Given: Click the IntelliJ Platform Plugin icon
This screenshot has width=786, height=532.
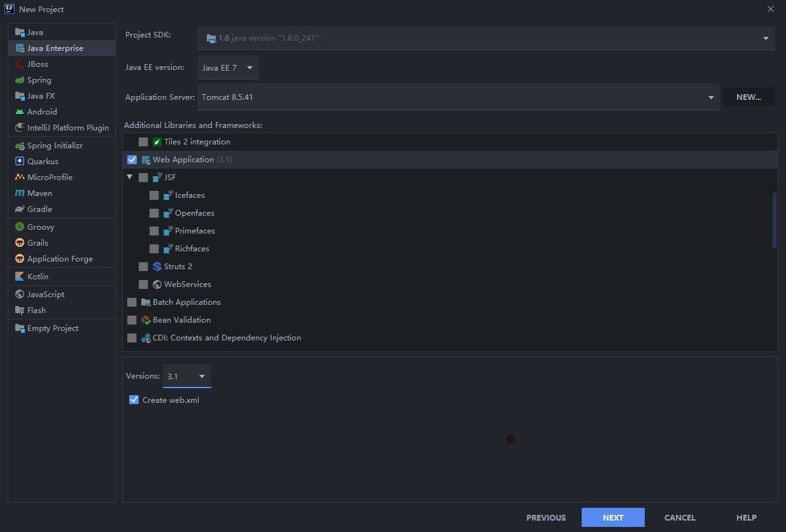Looking at the screenshot, I should [20, 128].
